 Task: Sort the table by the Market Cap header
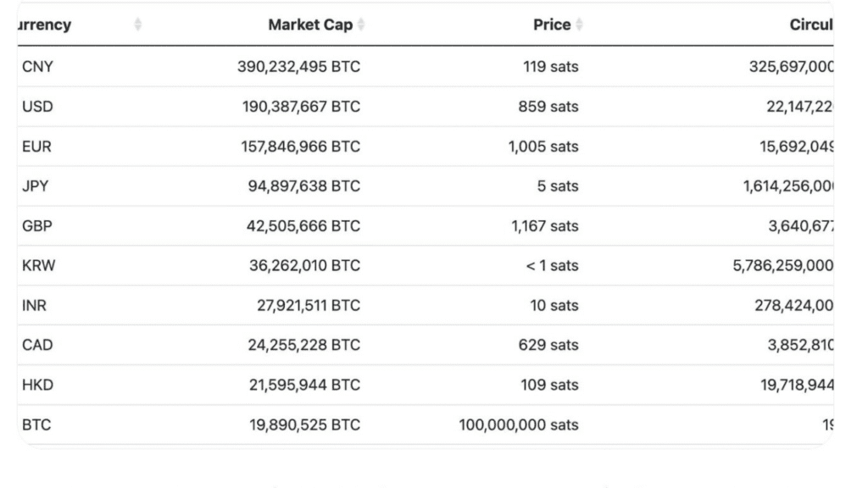pyautogui.click(x=310, y=25)
